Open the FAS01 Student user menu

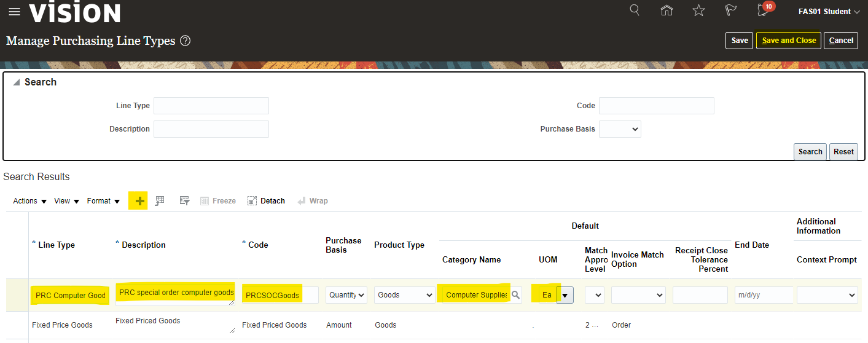[x=828, y=12]
